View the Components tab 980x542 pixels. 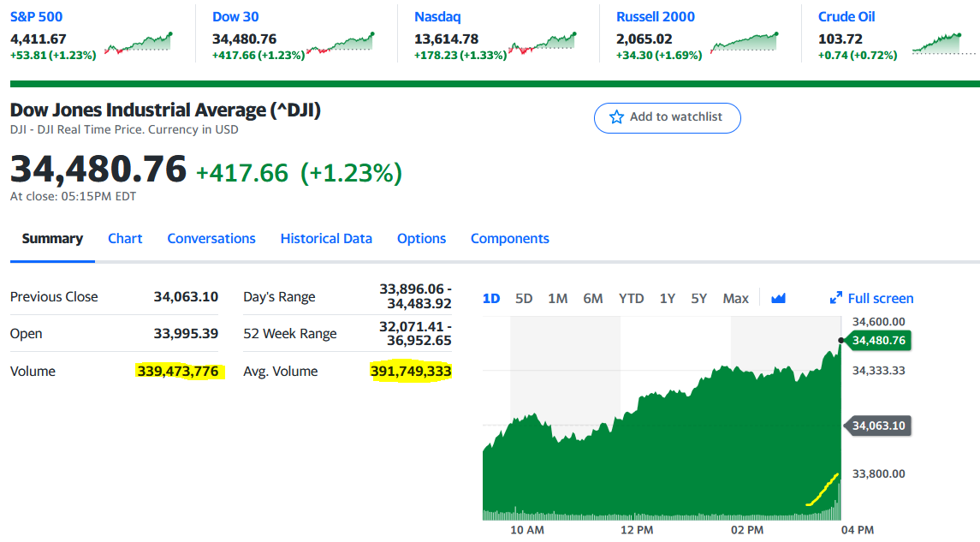pyautogui.click(x=510, y=239)
